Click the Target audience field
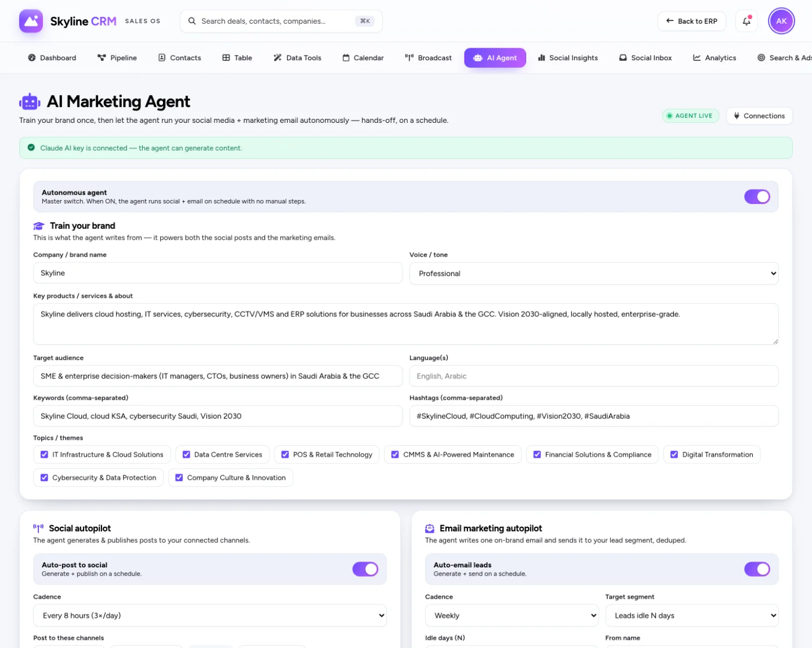The width and height of the screenshot is (812, 648). [x=217, y=376]
